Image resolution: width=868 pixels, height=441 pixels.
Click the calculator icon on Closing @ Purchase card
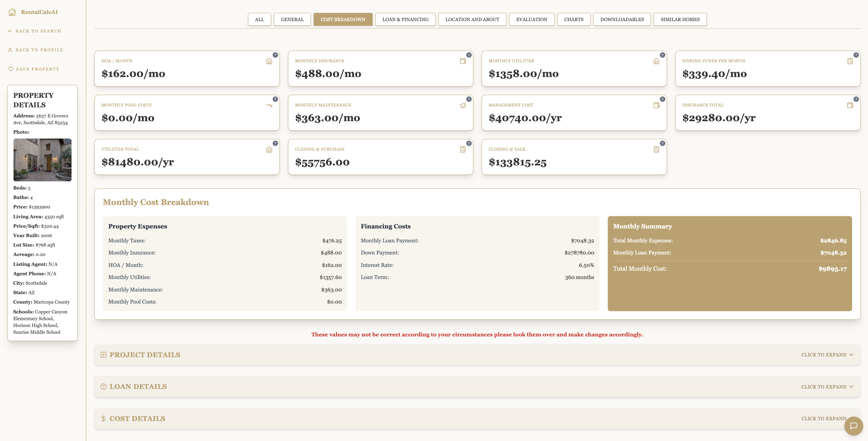pos(463,149)
